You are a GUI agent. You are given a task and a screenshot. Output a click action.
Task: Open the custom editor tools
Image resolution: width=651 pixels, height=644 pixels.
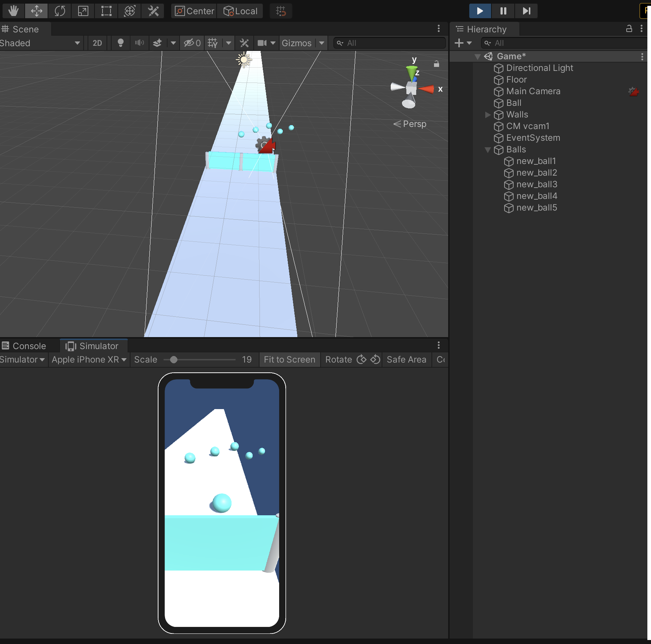(x=153, y=11)
